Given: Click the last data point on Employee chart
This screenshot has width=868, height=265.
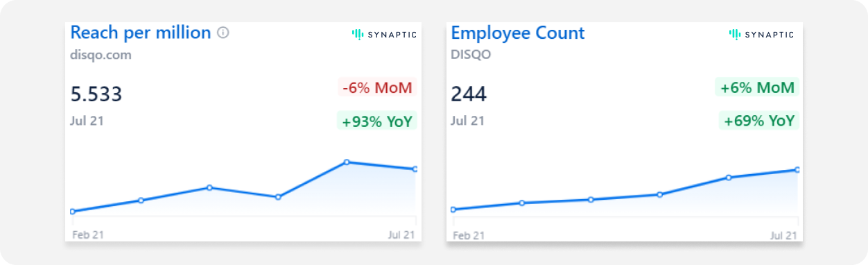Looking at the screenshot, I should (x=797, y=169).
